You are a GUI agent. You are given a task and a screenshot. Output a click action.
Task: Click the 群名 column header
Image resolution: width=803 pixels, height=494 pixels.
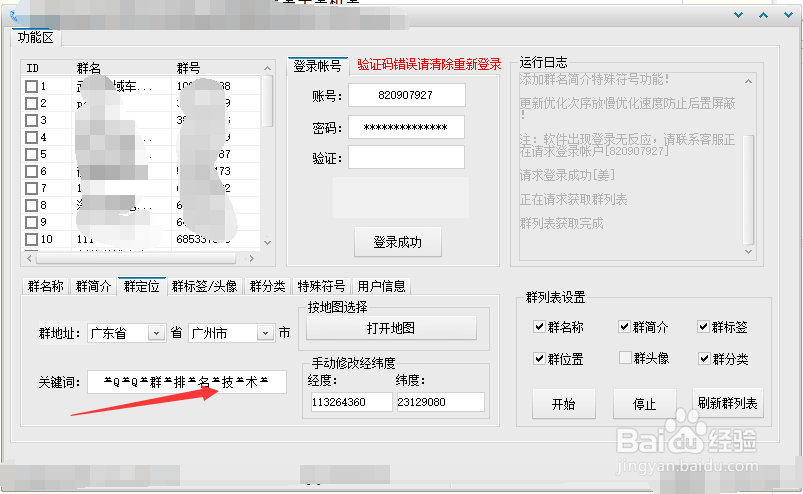pyautogui.click(x=89, y=68)
